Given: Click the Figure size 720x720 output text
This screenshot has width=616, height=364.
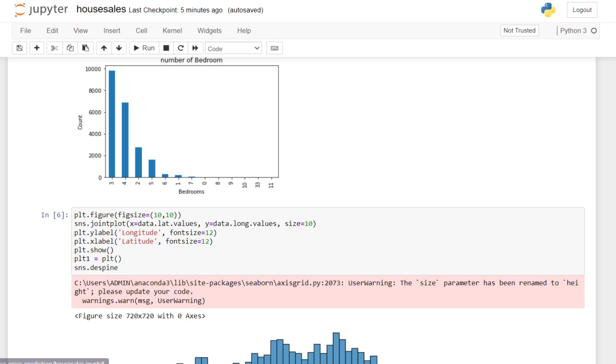Looking at the screenshot, I should tap(140, 316).
